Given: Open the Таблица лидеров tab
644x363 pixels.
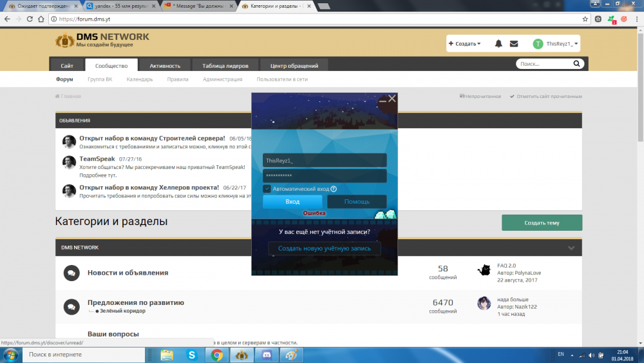Looking at the screenshot, I should (229, 65).
